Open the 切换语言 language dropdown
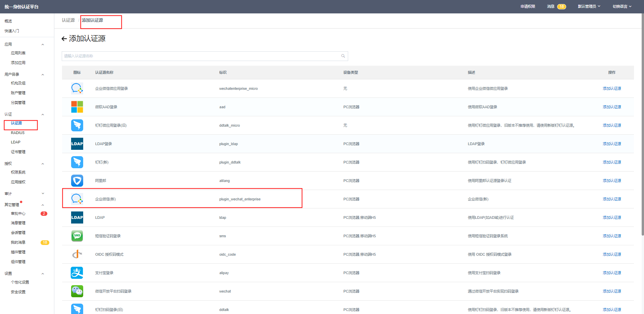 (622, 6)
